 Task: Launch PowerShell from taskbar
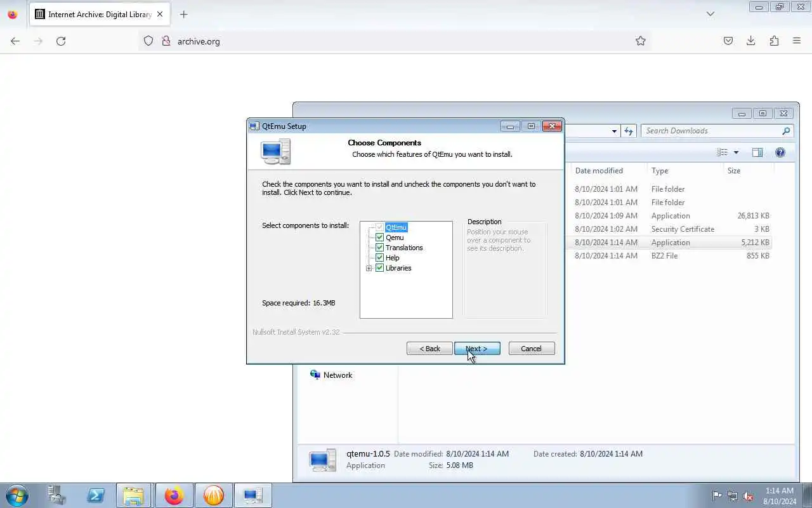[96, 495]
